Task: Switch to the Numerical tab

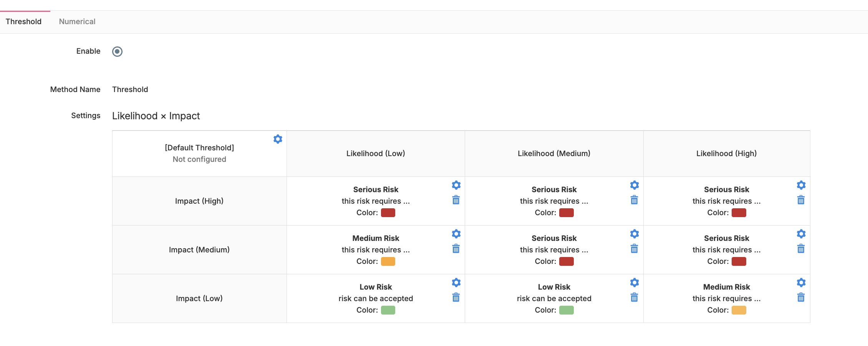Action: tap(77, 21)
